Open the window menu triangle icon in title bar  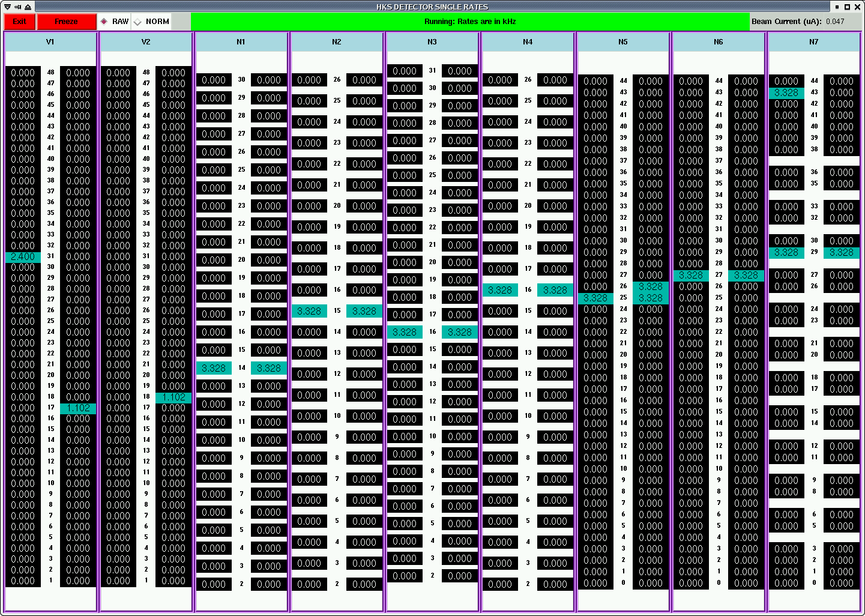coord(7,7)
